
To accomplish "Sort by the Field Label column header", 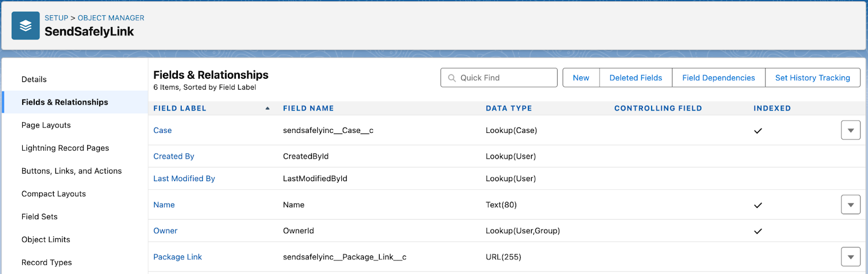I will click(x=180, y=109).
